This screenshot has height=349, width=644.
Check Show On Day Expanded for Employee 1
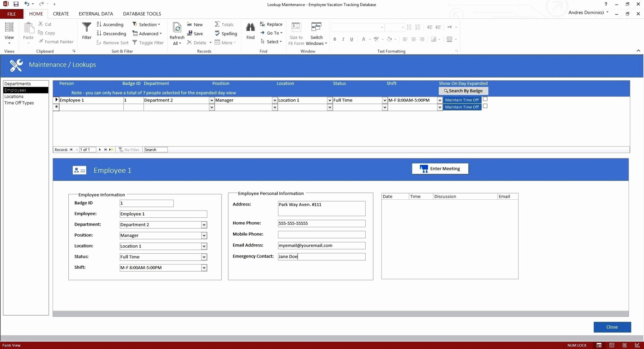coord(485,98)
